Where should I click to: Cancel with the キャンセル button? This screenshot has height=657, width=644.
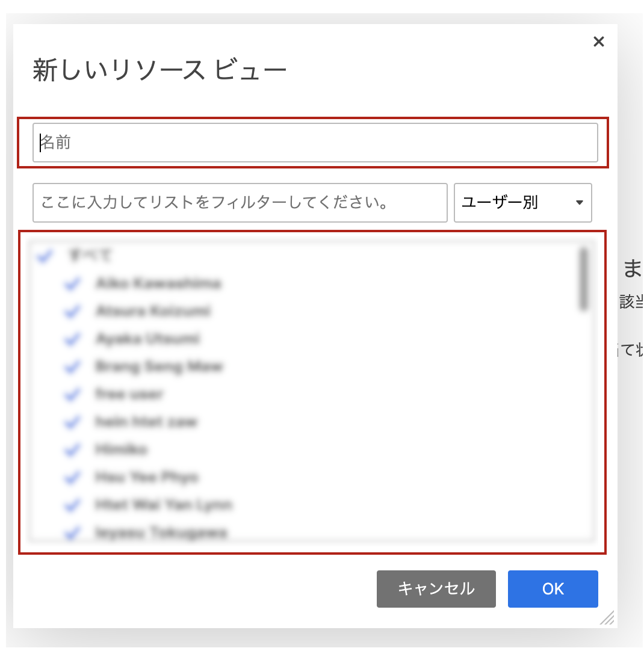(x=436, y=588)
